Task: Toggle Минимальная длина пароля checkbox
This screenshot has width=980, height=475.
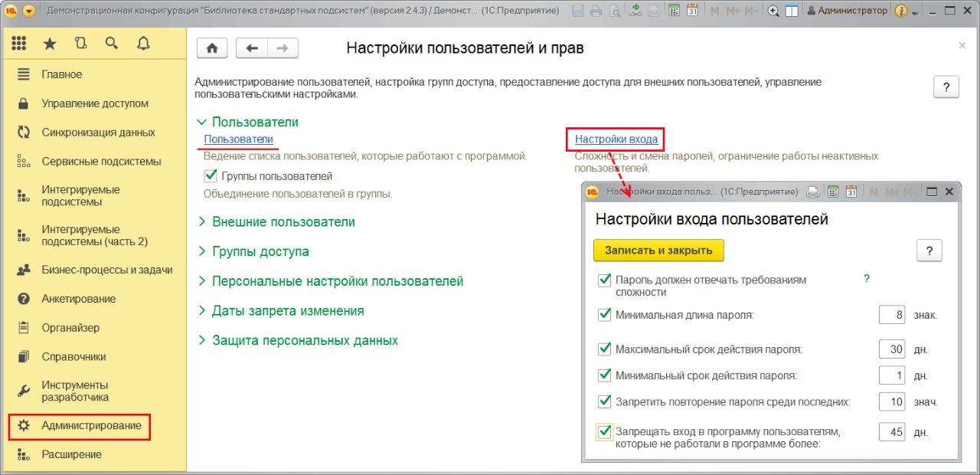Action: click(x=605, y=314)
